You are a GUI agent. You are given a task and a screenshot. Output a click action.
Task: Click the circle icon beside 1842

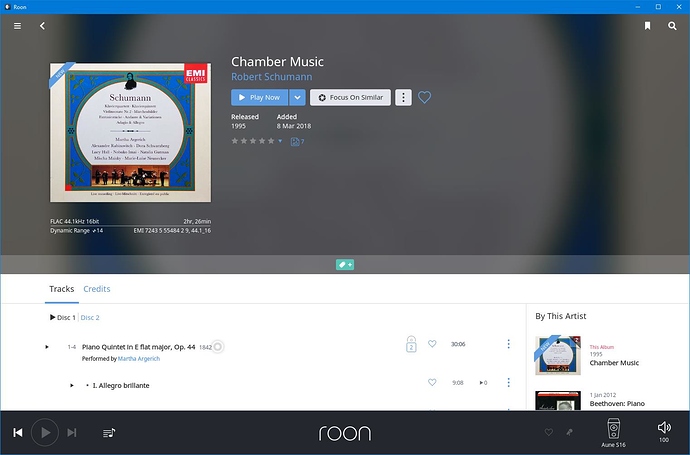217,347
